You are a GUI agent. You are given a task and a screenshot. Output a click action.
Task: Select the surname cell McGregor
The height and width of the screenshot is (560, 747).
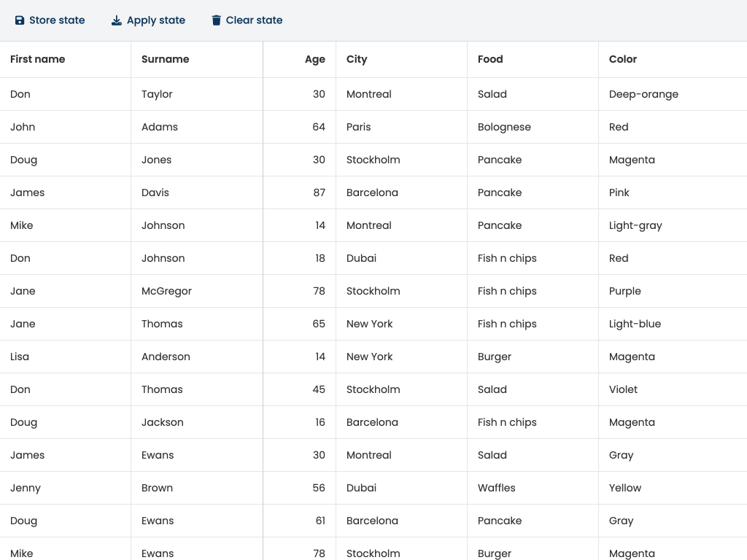166,291
